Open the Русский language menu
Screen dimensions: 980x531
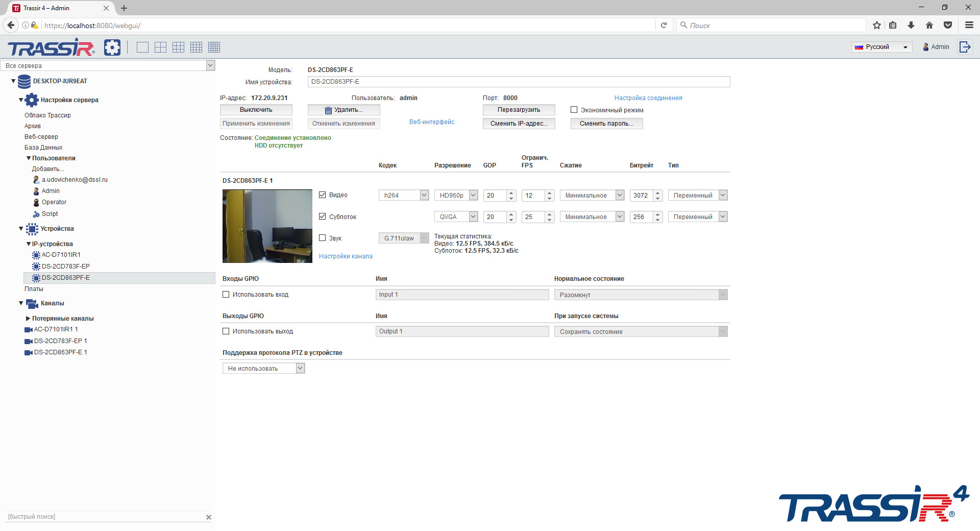pyautogui.click(x=881, y=46)
